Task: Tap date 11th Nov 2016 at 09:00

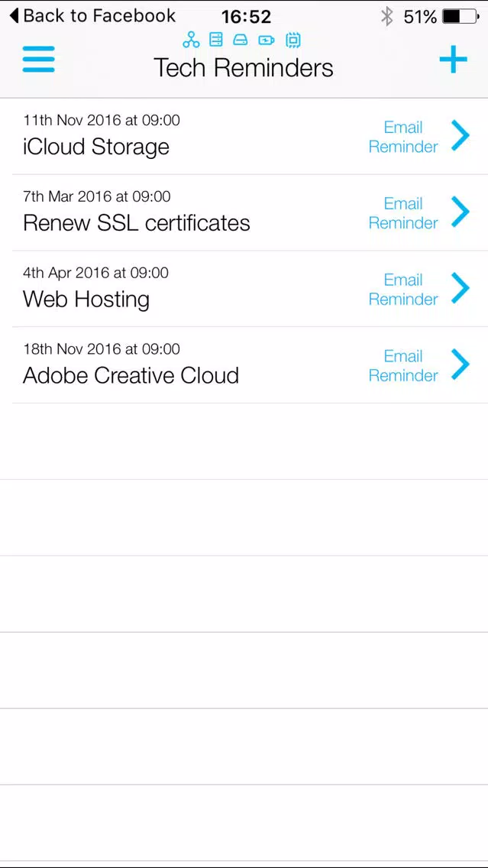Action: 102,120
